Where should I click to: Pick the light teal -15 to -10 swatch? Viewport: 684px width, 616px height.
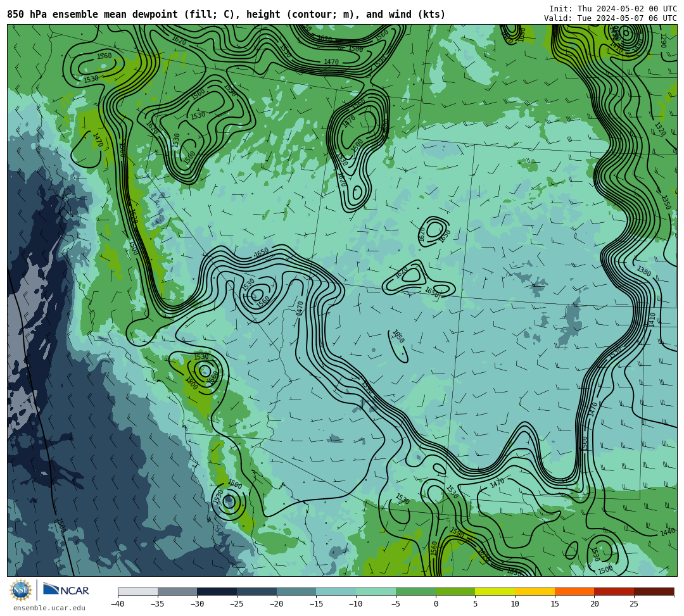coord(336,591)
